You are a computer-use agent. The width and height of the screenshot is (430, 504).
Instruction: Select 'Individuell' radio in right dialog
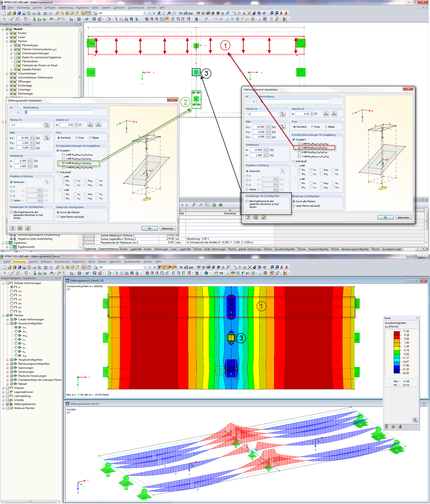294,161
